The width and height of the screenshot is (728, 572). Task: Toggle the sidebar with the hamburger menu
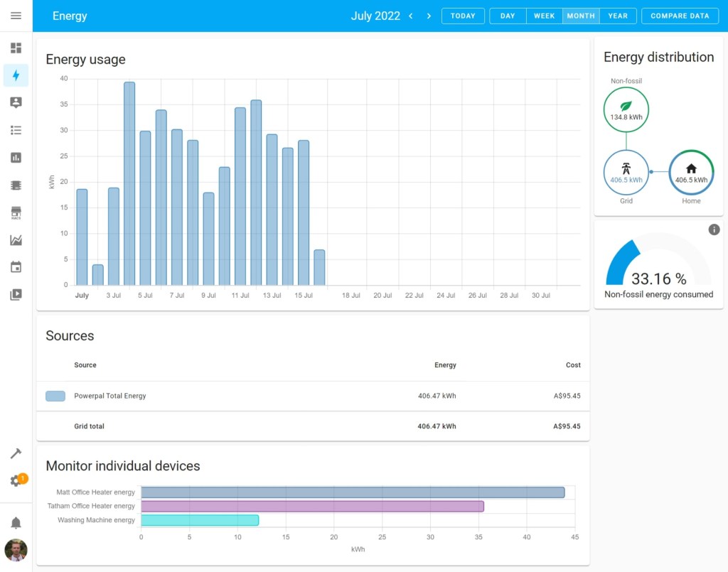coord(16,16)
